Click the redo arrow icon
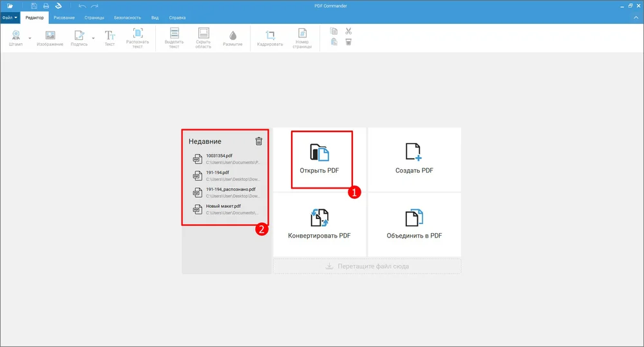The image size is (644, 347). (95, 6)
